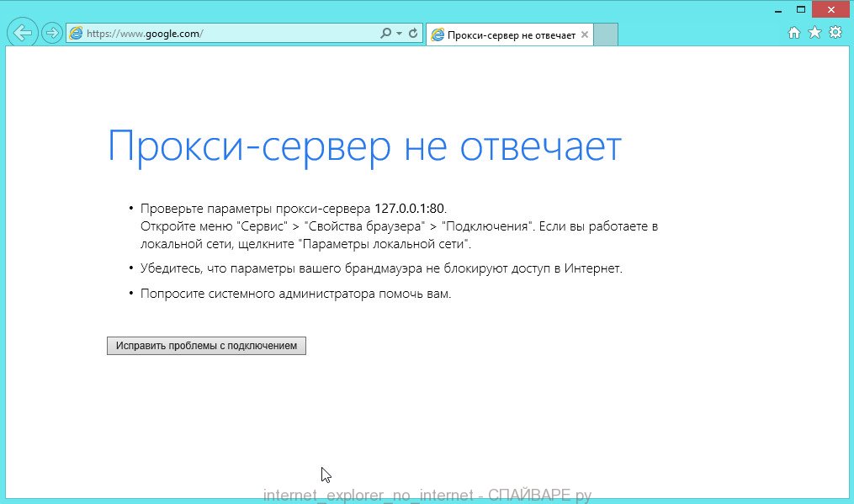This screenshot has height=504, width=854.
Task: Click the line about "Параметры локальной сети"
Action: click(x=305, y=243)
